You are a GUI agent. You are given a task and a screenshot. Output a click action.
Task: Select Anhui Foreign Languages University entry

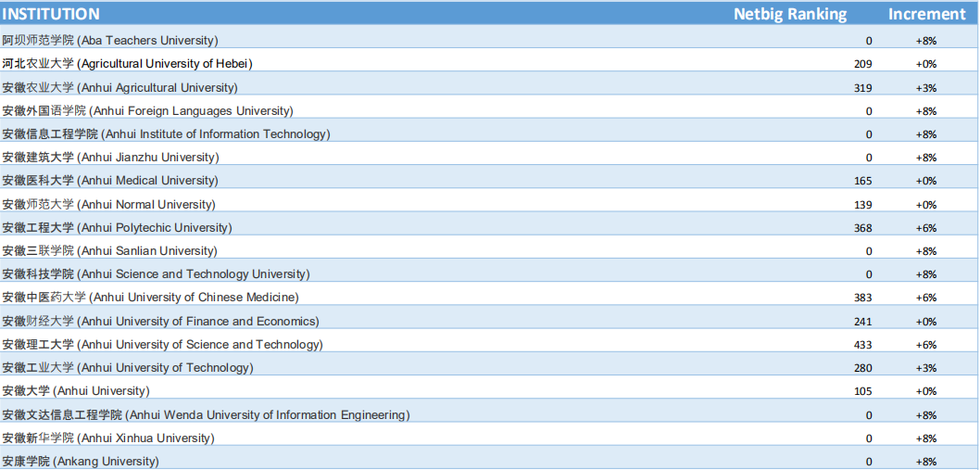pos(147,110)
